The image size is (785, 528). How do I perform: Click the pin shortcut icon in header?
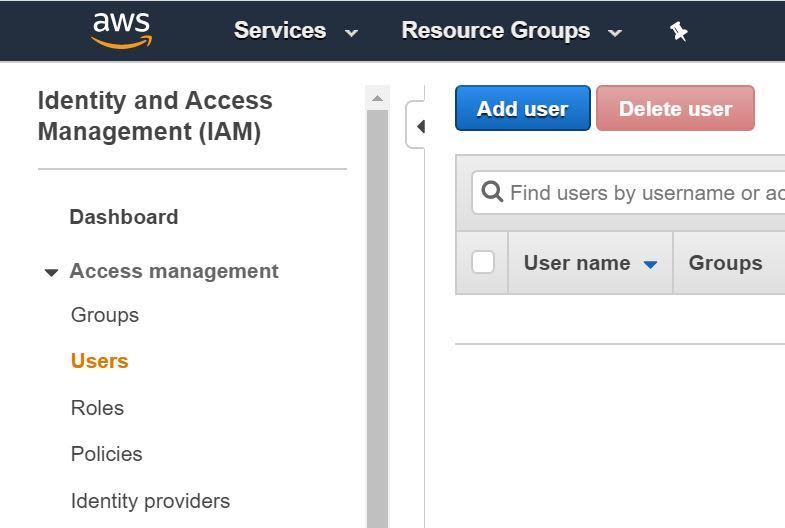(679, 31)
